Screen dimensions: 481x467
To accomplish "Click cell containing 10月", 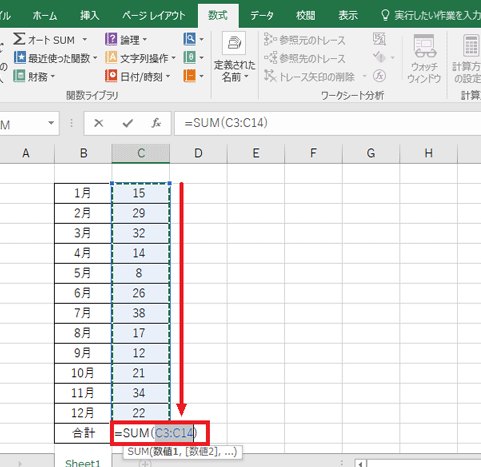I will pos(83,373).
